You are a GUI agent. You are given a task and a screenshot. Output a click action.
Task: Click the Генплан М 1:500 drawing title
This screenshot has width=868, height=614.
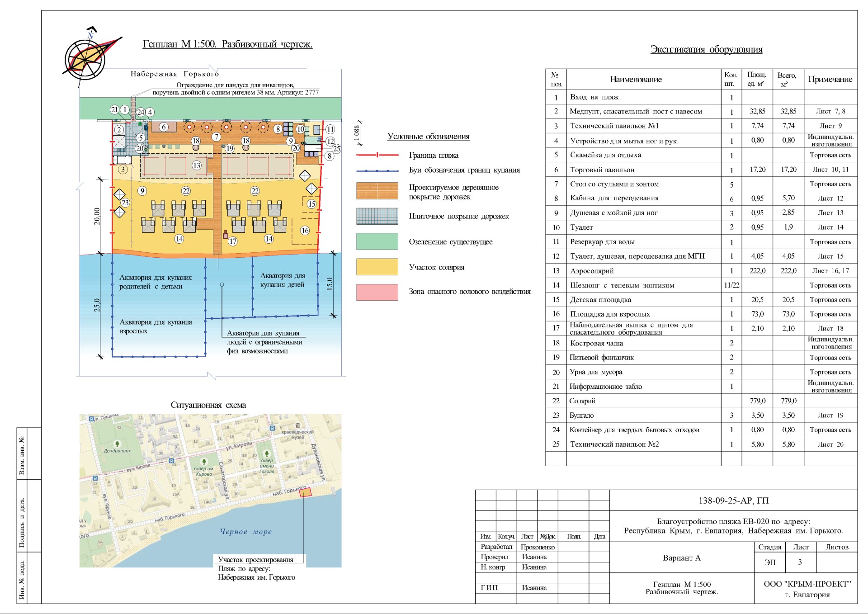coord(227,44)
